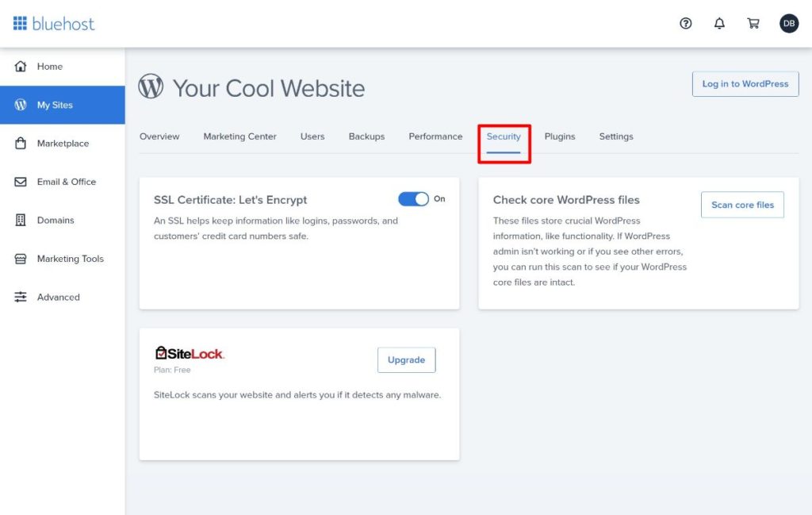Upgrade the SiteLock free plan
This screenshot has width=812, height=515.
coord(406,359)
